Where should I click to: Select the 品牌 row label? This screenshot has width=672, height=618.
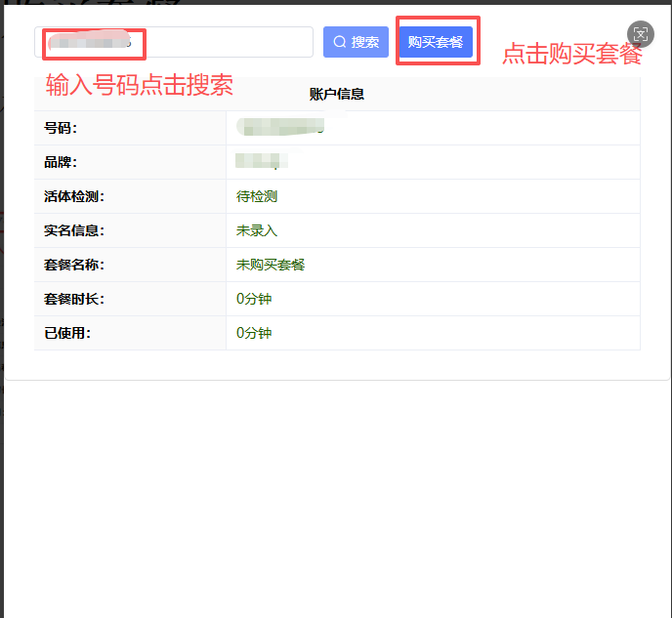click(x=61, y=162)
